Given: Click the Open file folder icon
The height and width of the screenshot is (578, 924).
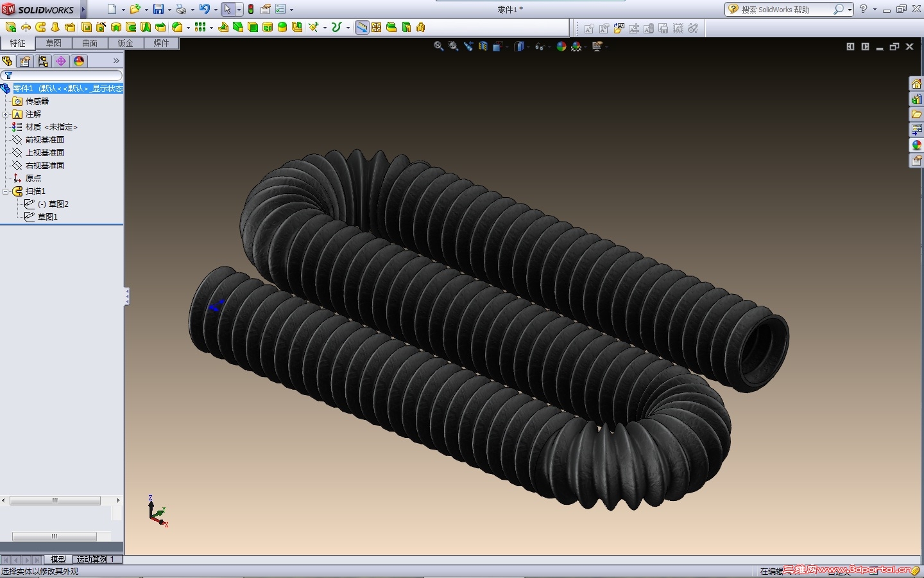Looking at the screenshot, I should click(x=135, y=9).
